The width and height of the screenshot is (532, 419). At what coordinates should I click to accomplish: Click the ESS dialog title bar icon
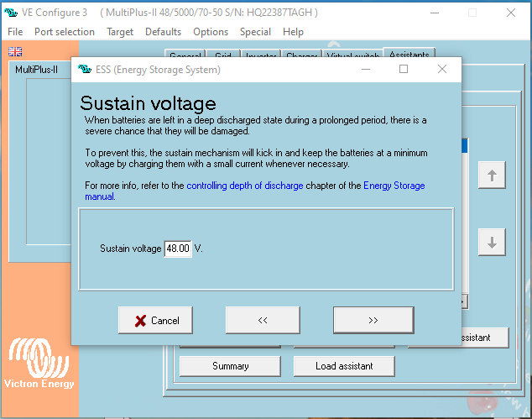point(85,69)
